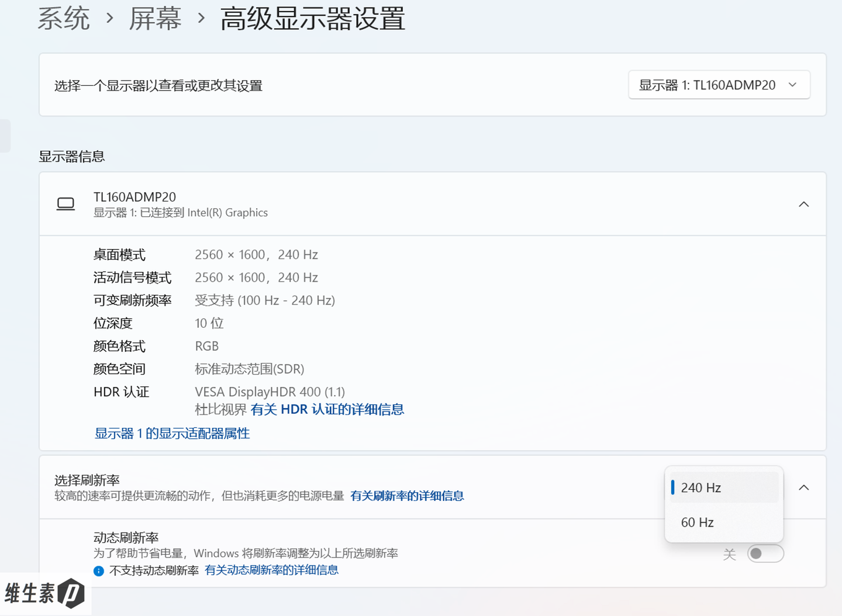
Task: Navigate to 屏幕 breadcrumb page
Action: point(155,18)
